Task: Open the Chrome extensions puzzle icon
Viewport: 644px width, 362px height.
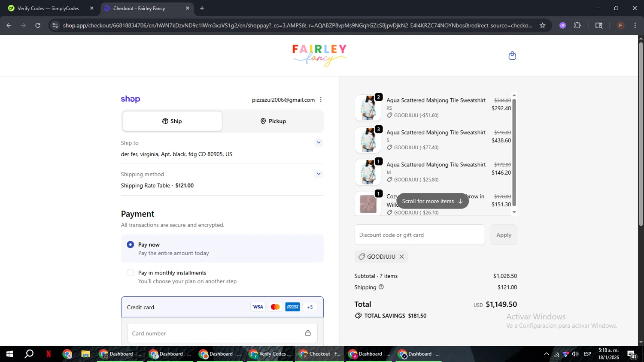Action: click(x=577, y=25)
